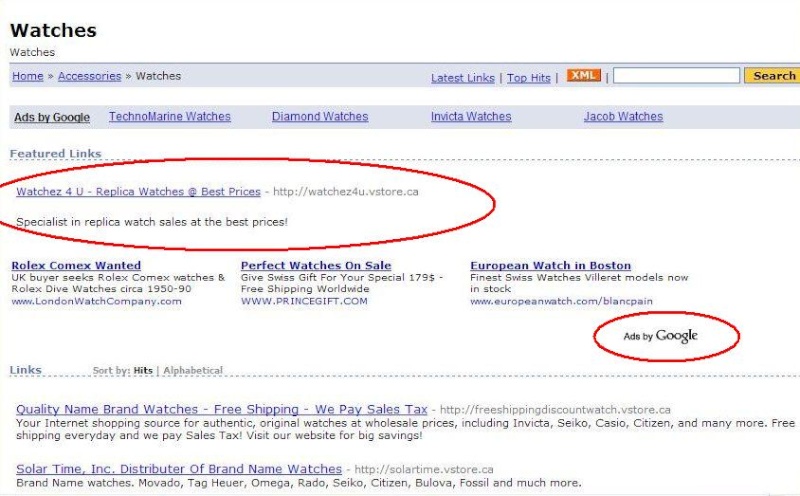Open the Accessories breadcrumb link
The image size is (800, 496).
89,76
